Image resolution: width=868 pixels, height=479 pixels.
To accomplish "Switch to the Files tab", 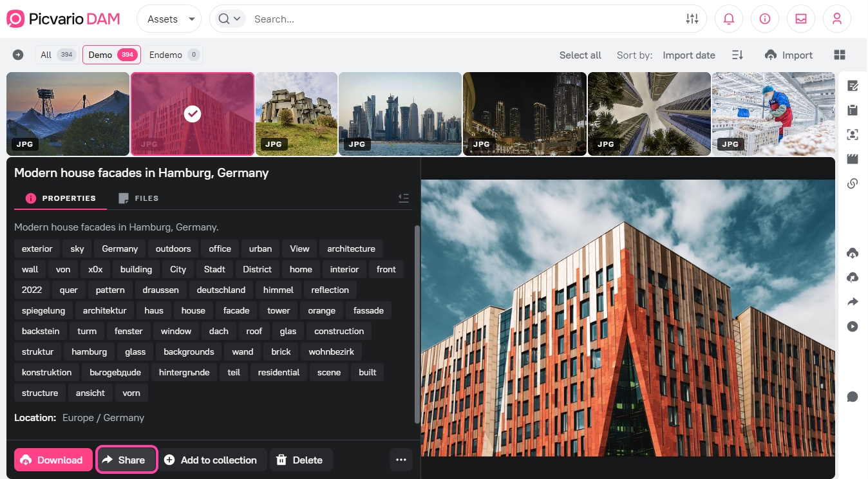I will [139, 198].
